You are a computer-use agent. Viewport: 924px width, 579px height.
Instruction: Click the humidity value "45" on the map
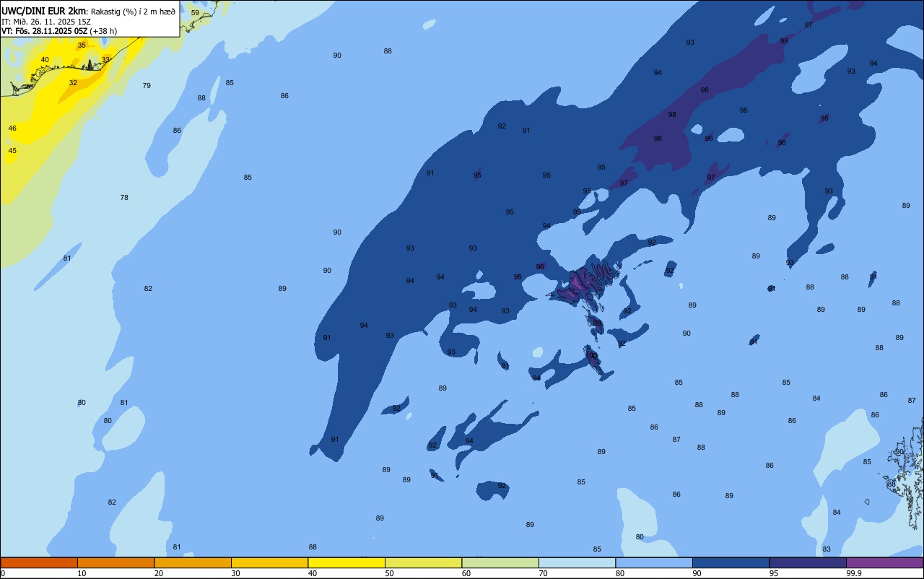pos(12,151)
